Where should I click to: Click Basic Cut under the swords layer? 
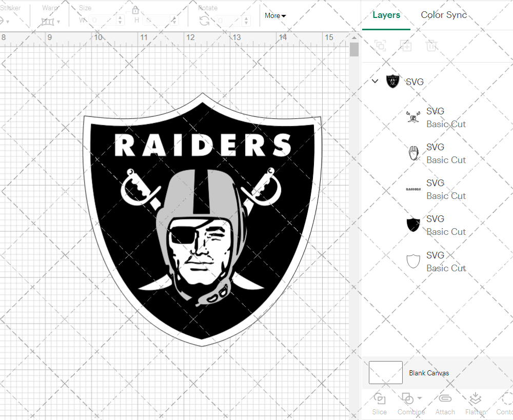[x=446, y=124]
